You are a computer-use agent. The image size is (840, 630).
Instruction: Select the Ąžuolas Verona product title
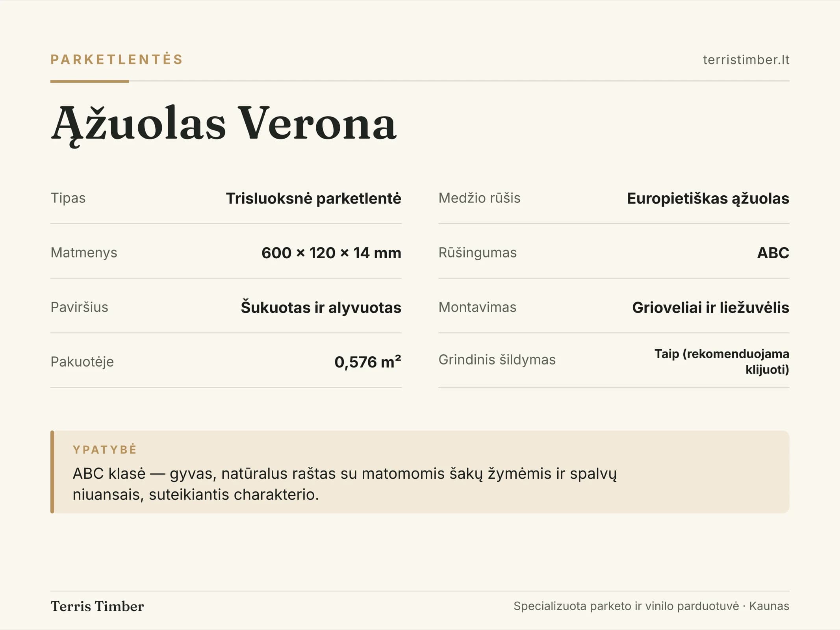223,124
